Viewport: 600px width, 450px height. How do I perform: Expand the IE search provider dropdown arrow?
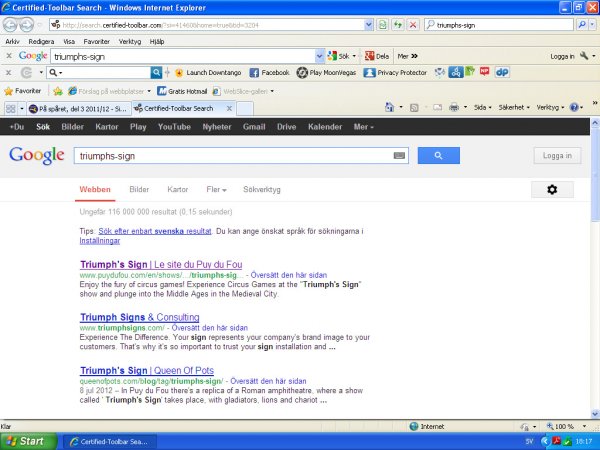tap(592, 25)
